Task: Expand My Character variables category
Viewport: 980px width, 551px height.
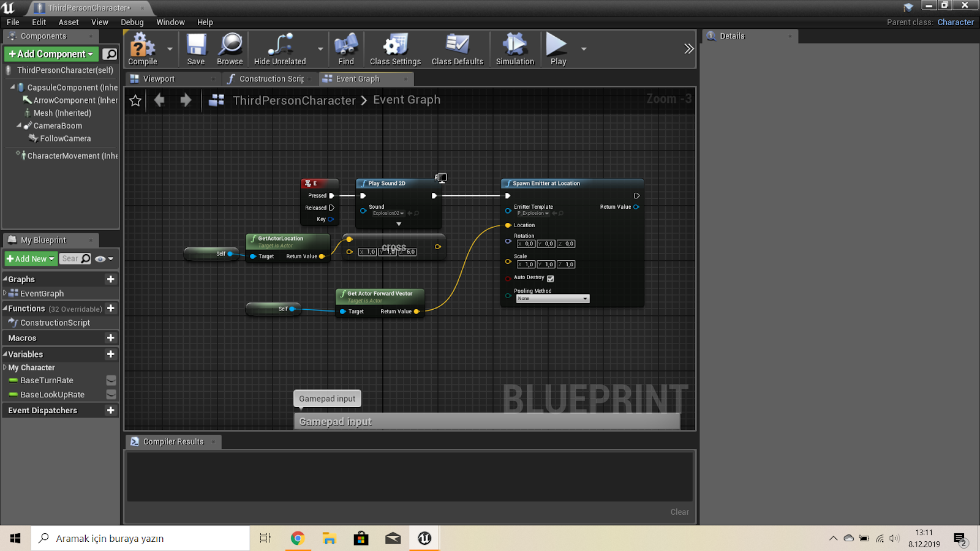Action: click(x=5, y=367)
